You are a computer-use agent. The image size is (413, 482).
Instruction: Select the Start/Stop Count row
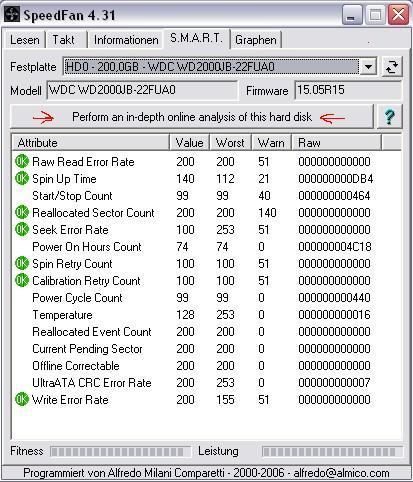click(206, 196)
